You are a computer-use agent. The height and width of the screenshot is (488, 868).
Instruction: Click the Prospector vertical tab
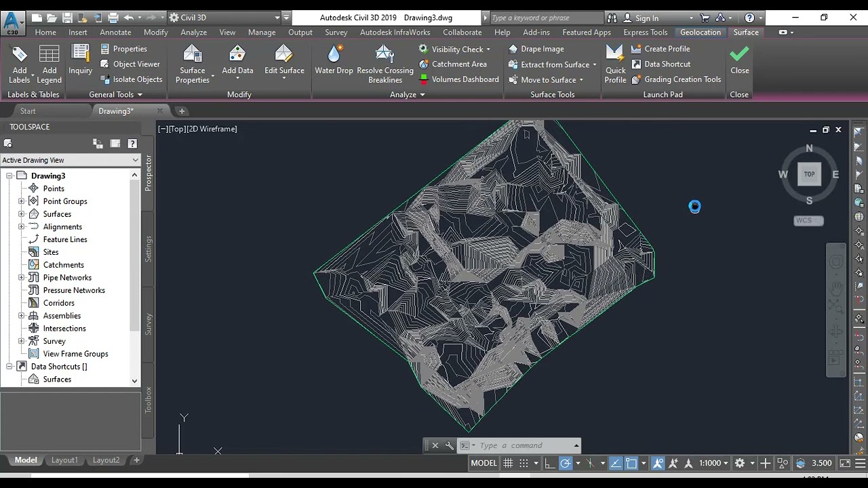click(149, 173)
